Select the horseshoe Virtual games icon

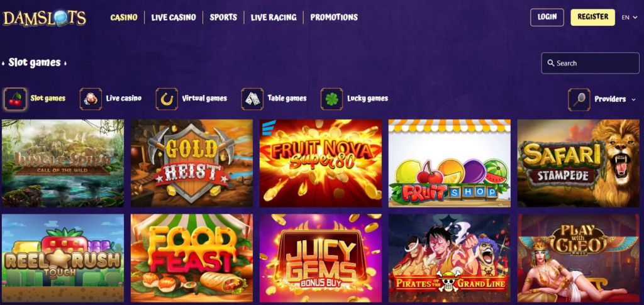point(167,99)
